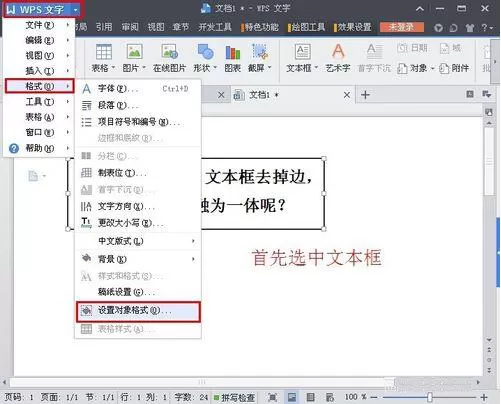Viewport: 501px width, 404px height.
Task: Click the 截屏 screenshot icon
Action: 260,52
